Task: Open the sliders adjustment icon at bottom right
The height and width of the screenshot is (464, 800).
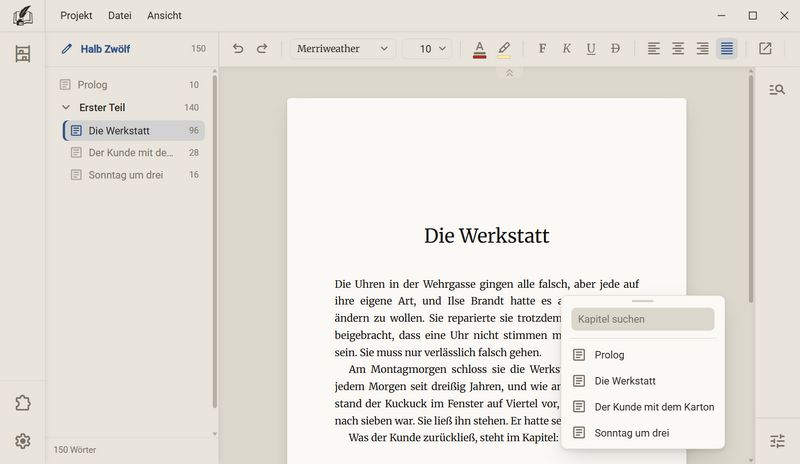Action: [777, 441]
